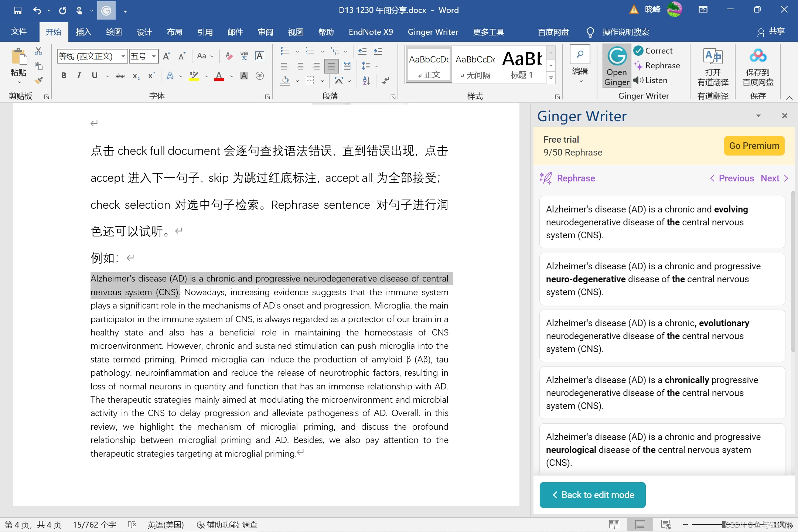Increase font size with grow font icon
This screenshot has width=798, height=532.
coord(166,56)
